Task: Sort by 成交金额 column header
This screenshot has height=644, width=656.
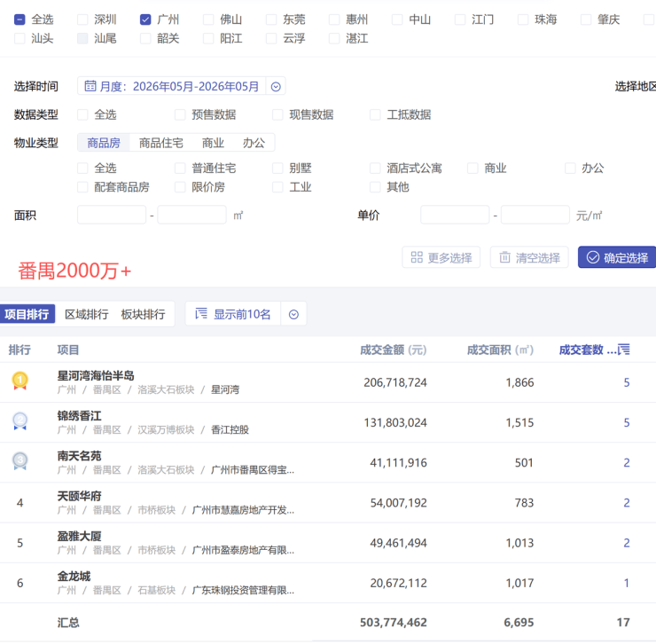Action: pos(394,349)
